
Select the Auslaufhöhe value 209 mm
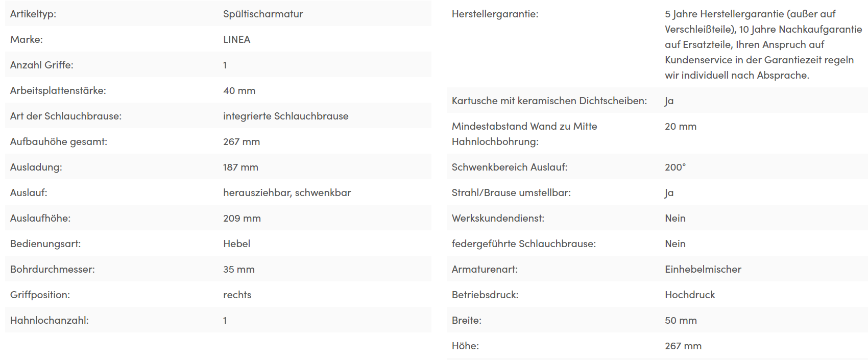click(x=242, y=218)
